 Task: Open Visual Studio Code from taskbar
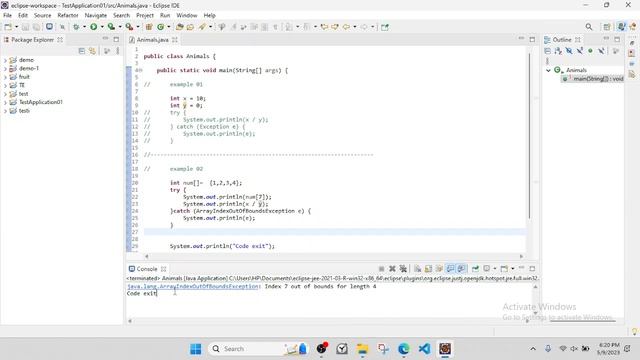coord(424,349)
